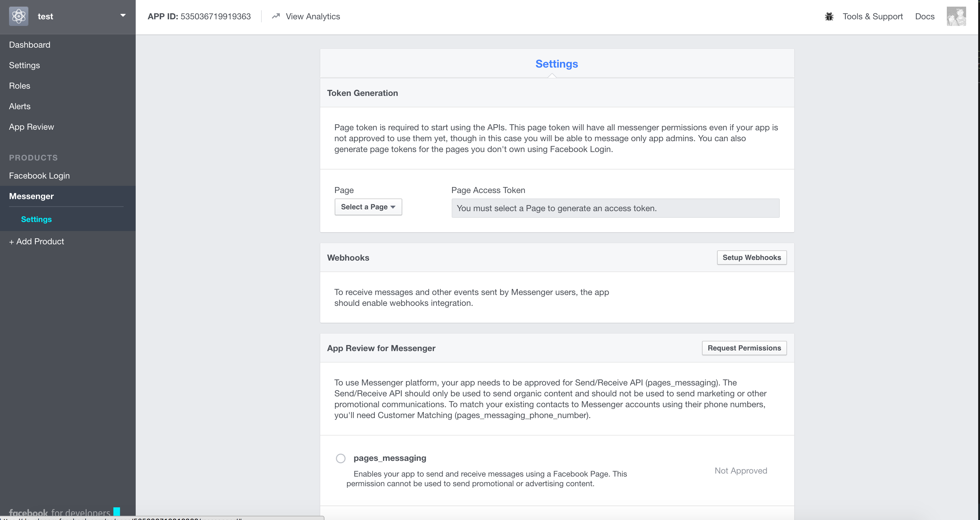Click the bug report icon
This screenshot has height=520, width=980.
click(x=829, y=16)
